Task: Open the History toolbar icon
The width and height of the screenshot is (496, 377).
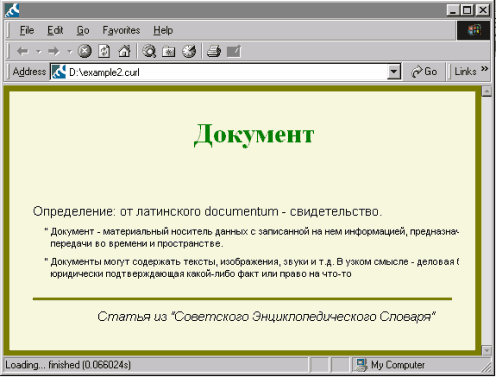Action: pyautogui.click(x=189, y=51)
